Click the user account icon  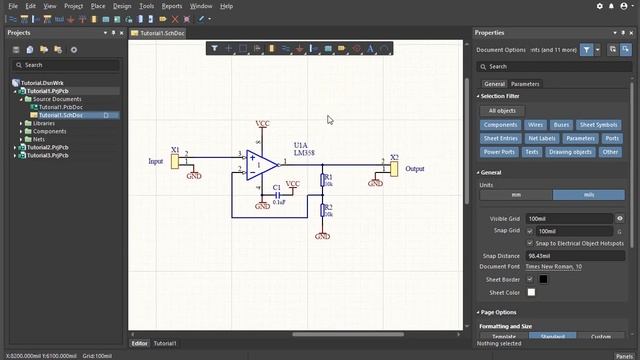click(624, 6)
